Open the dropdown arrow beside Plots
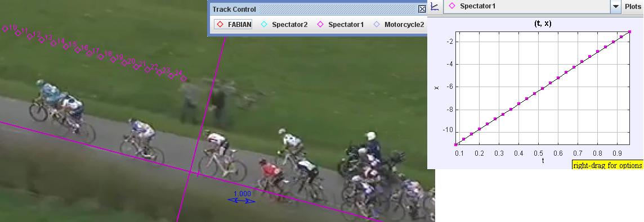The width and height of the screenshot is (644, 222). pyautogui.click(x=616, y=7)
